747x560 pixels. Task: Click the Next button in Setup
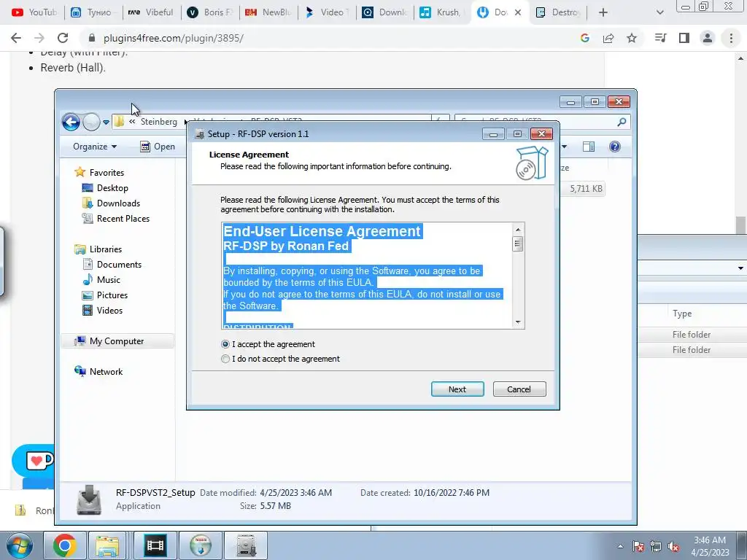(457, 389)
